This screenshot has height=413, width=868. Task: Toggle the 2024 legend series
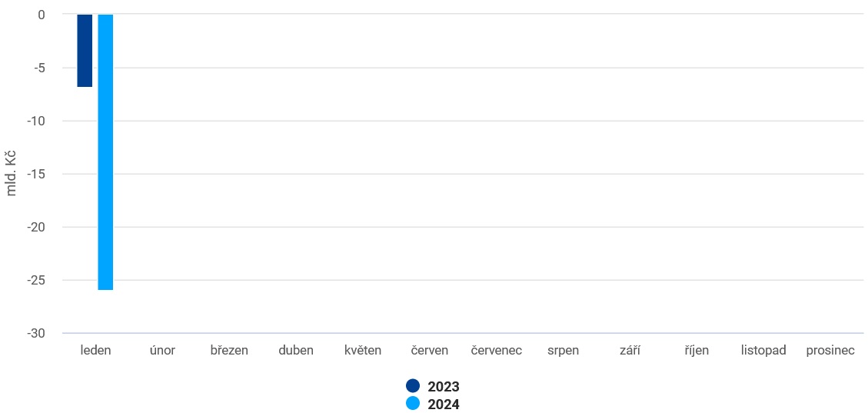pyautogui.click(x=433, y=404)
